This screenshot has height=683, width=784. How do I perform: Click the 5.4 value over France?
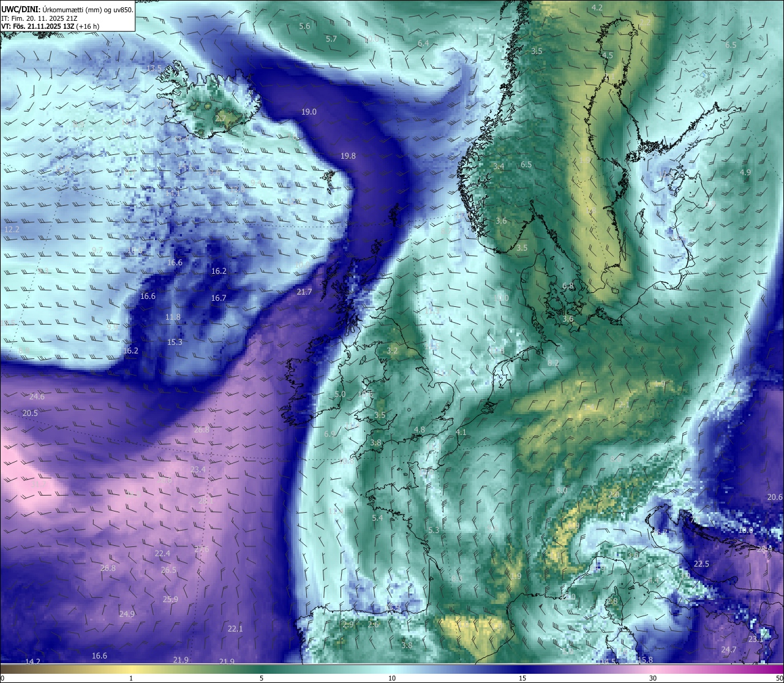click(x=377, y=518)
